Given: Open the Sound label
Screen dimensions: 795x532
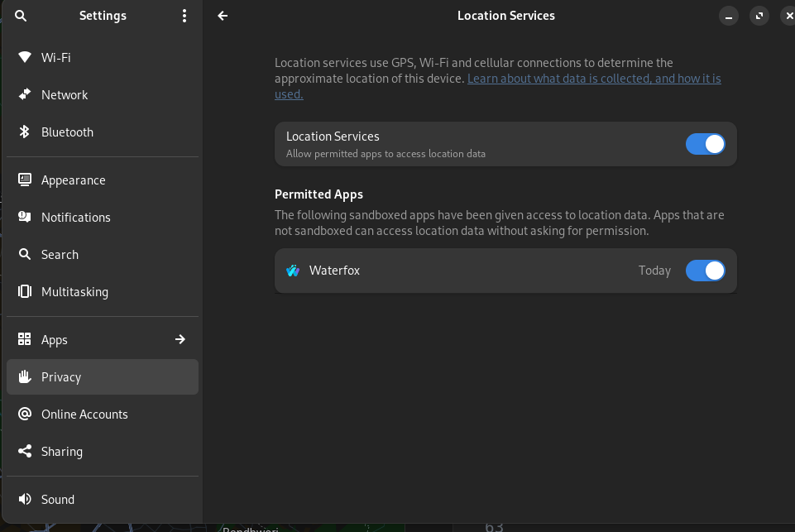Looking at the screenshot, I should click(x=58, y=500).
